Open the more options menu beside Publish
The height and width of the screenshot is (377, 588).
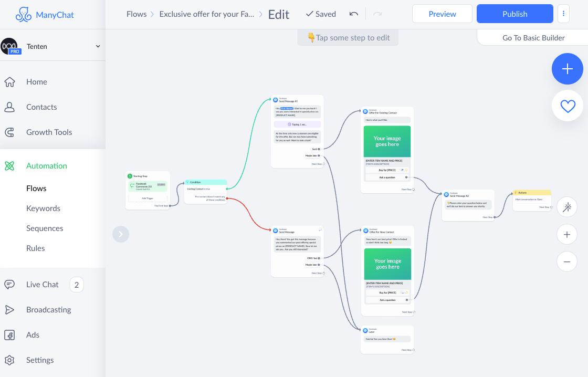(x=563, y=14)
